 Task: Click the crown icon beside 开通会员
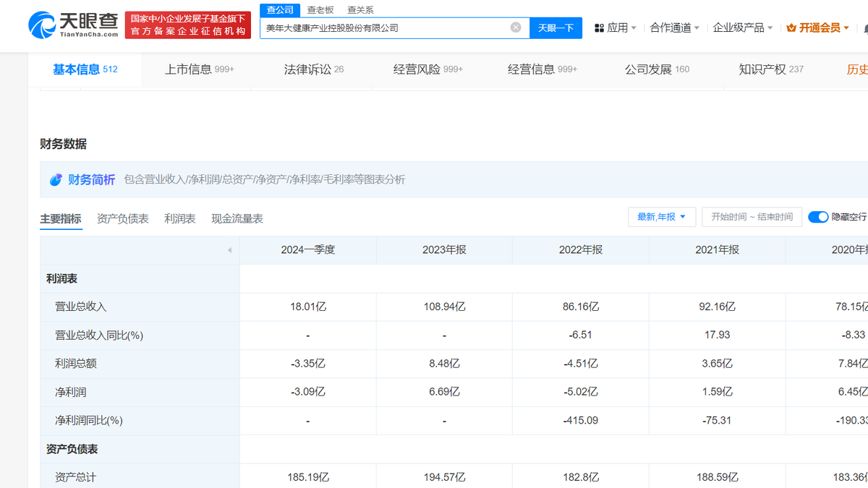tap(791, 27)
